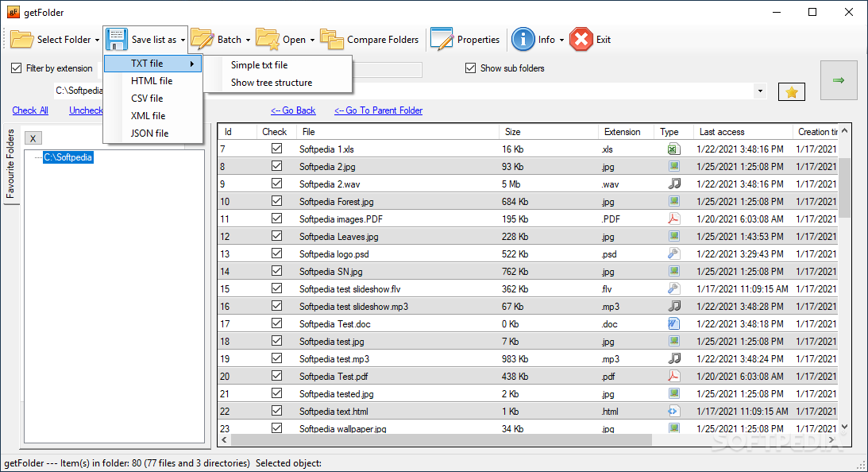Uncheck the Softpedia Forest.jpg checkbox
Image resolution: width=868 pixels, height=472 pixels.
click(277, 201)
